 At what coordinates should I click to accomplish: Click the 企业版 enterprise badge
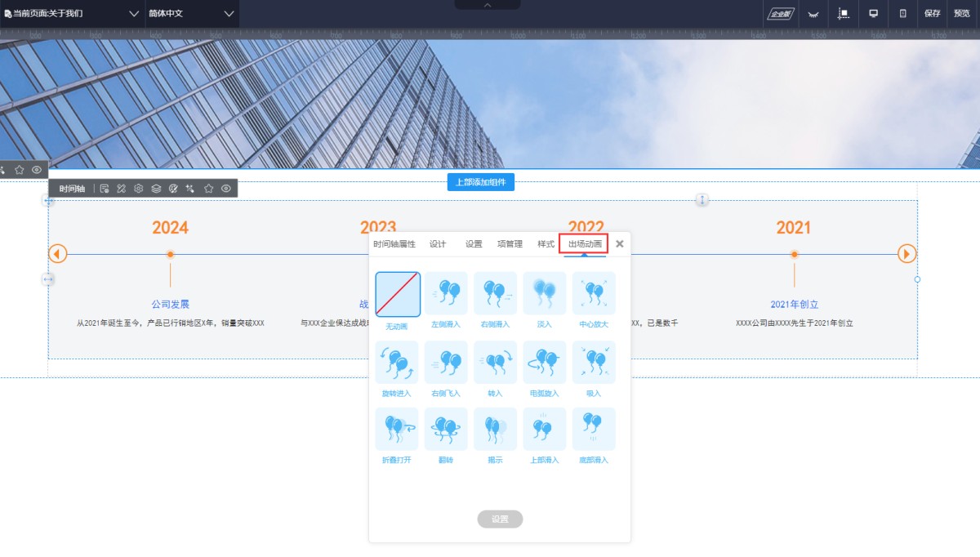tap(782, 14)
